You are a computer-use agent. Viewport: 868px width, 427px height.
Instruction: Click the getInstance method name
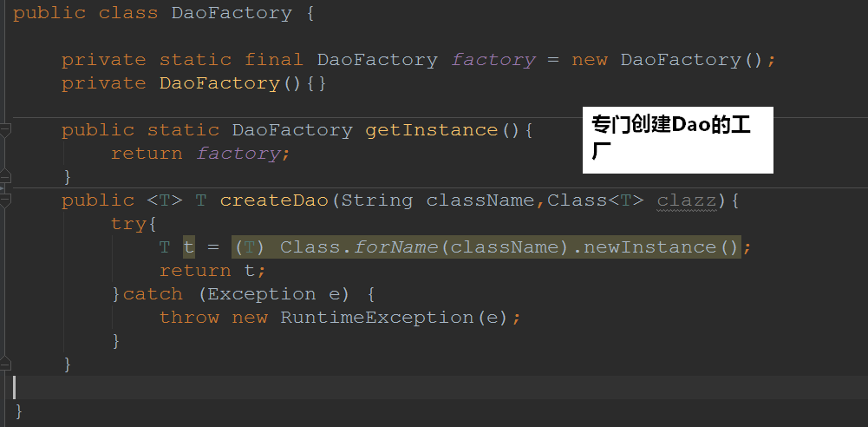pyautogui.click(x=431, y=130)
